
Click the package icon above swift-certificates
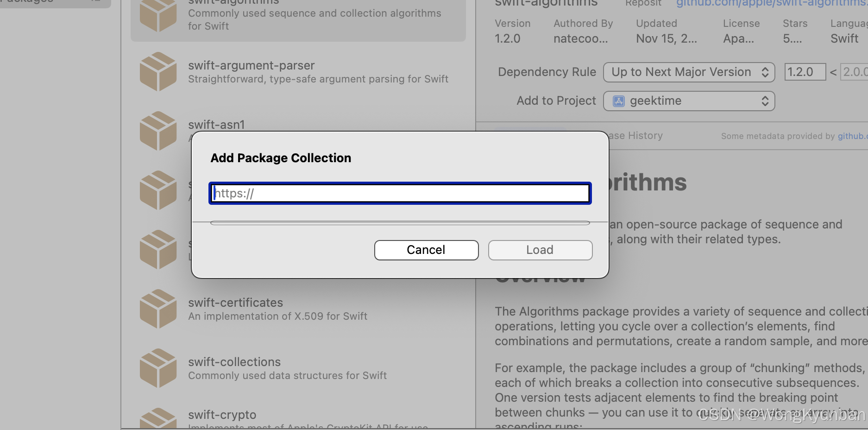pos(158,250)
